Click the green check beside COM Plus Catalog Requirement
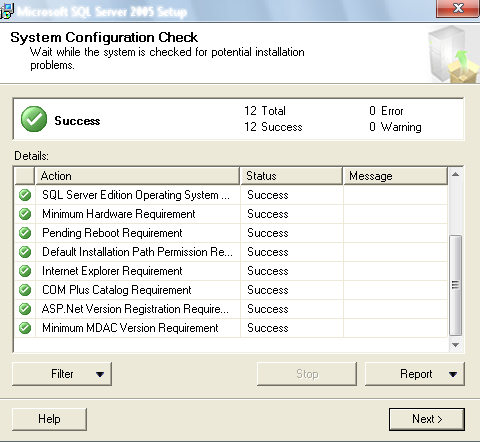480x442 pixels. (x=25, y=290)
